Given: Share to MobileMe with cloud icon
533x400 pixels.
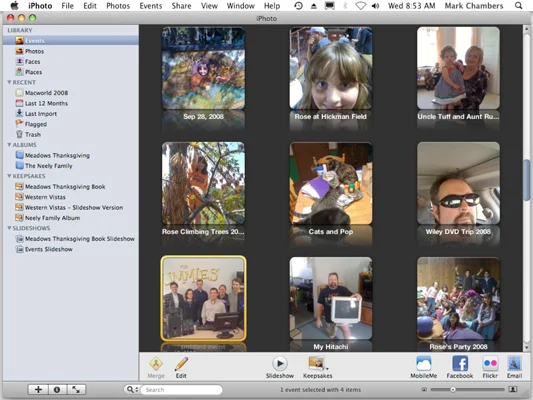Looking at the screenshot, I should (x=424, y=364).
